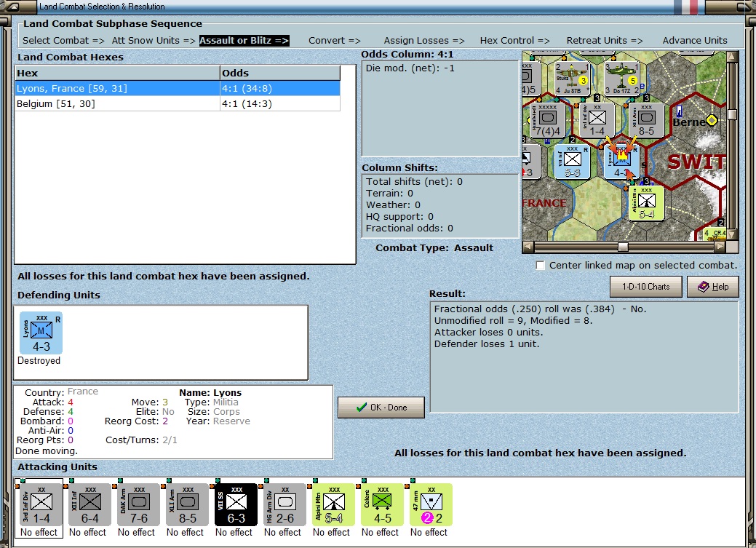Click the Combat Type: Assault label

tap(434, 248)
